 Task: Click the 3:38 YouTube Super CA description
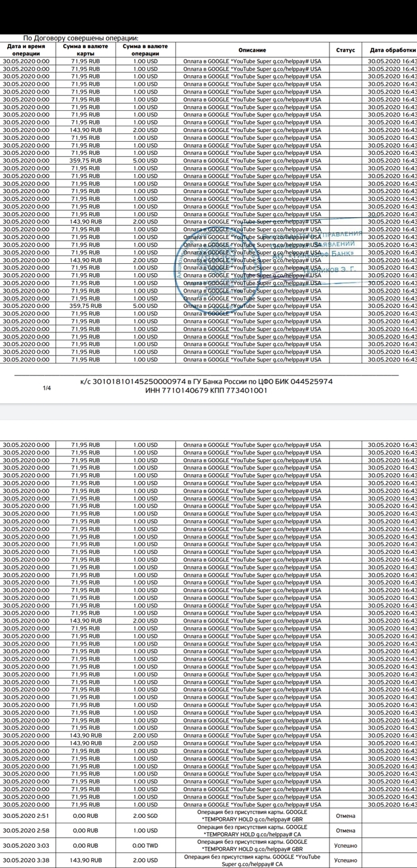tap(251, 860)
